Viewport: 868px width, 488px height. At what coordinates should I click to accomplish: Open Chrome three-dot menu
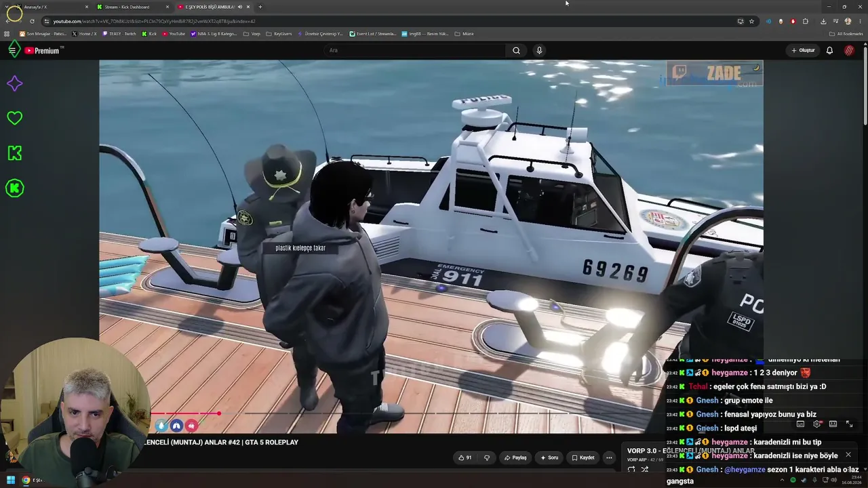point(859,21)
